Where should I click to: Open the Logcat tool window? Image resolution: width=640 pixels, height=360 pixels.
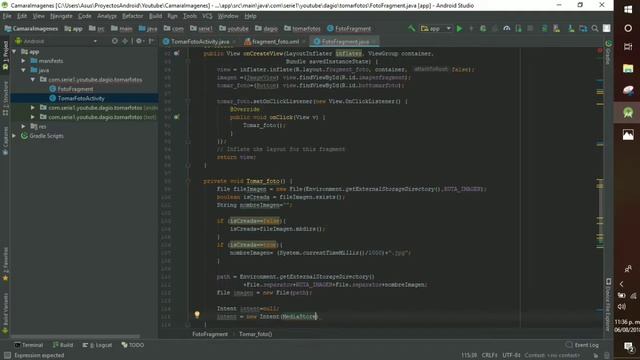(98, 345)
